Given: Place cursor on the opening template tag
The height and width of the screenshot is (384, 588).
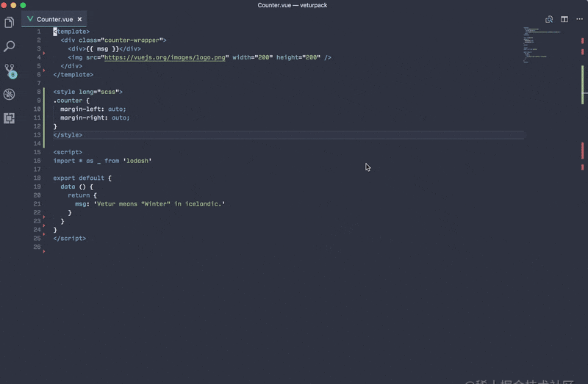Looking at the screenshot, I should pyautogui.click(x=71, y=32).
